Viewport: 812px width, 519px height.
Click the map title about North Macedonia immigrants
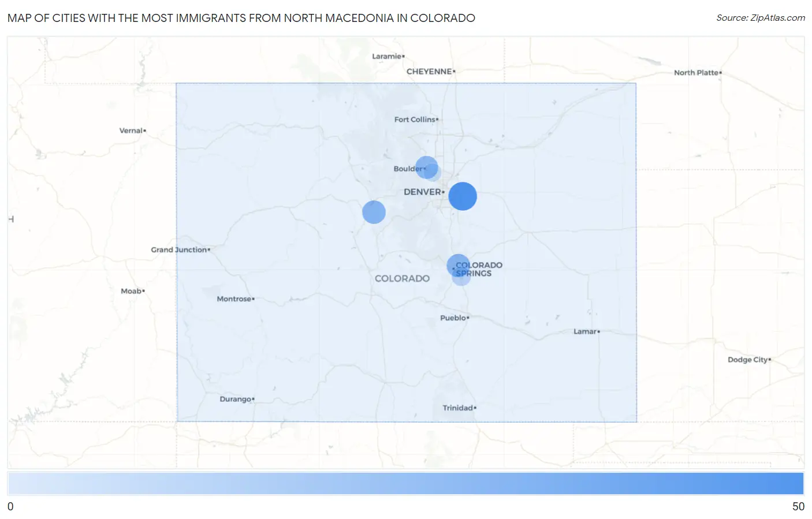(x=241, y=18)
